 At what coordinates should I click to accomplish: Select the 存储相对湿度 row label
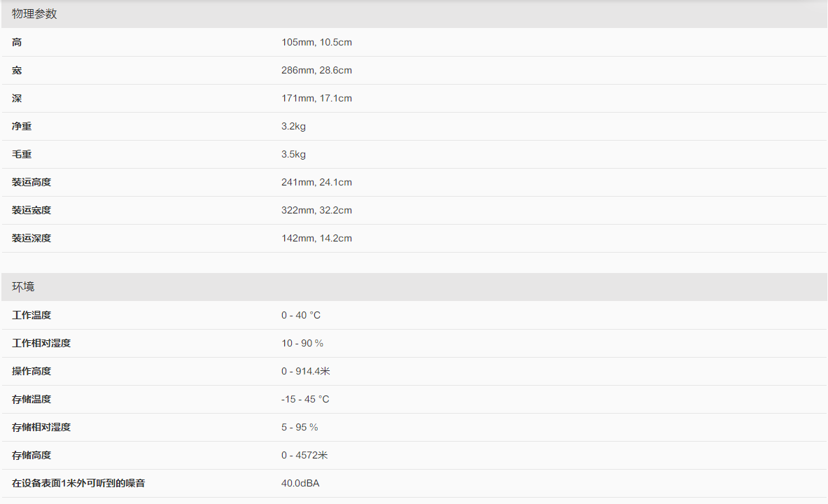[41, 428]
